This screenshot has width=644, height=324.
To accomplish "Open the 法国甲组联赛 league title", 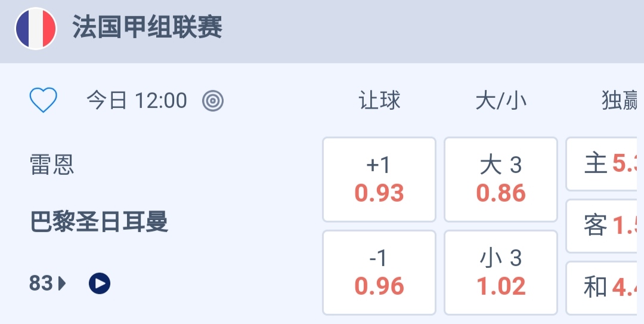I will coord(147,27).
